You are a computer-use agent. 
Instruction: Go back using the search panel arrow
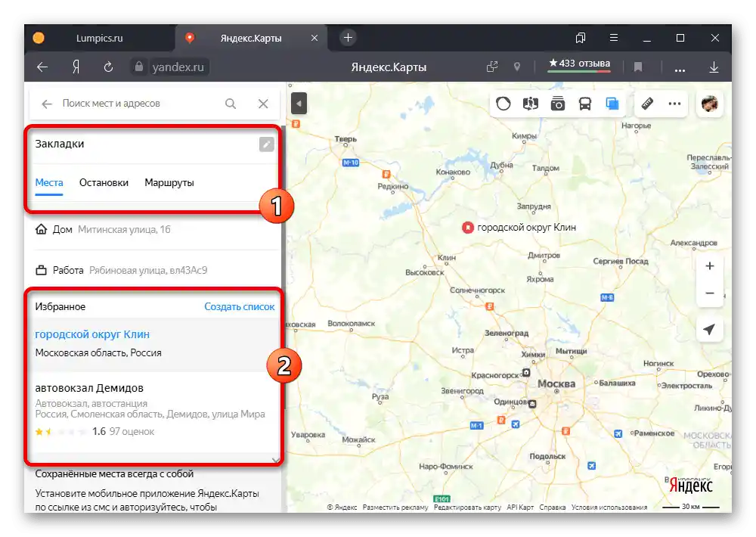(x=46, y=104)
